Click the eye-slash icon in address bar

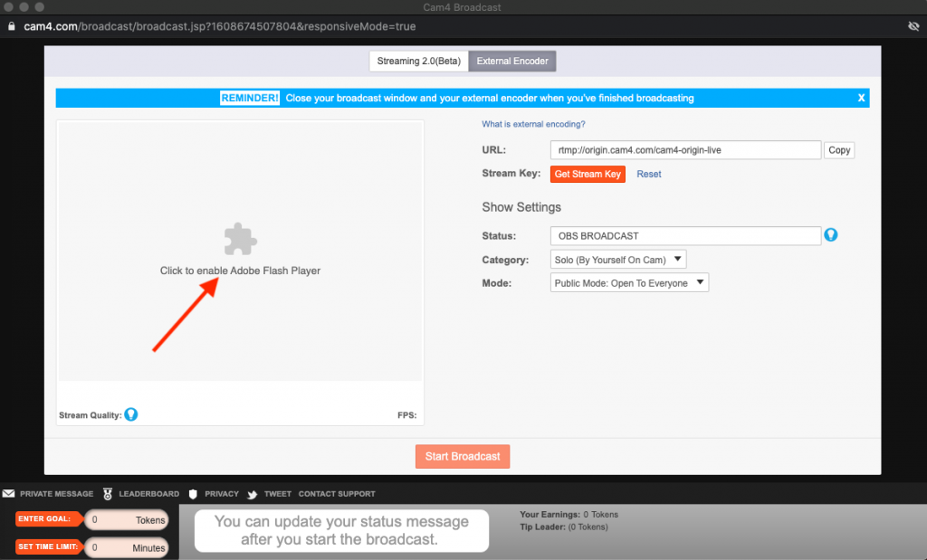pyautogui.click(x=913, y=26)
